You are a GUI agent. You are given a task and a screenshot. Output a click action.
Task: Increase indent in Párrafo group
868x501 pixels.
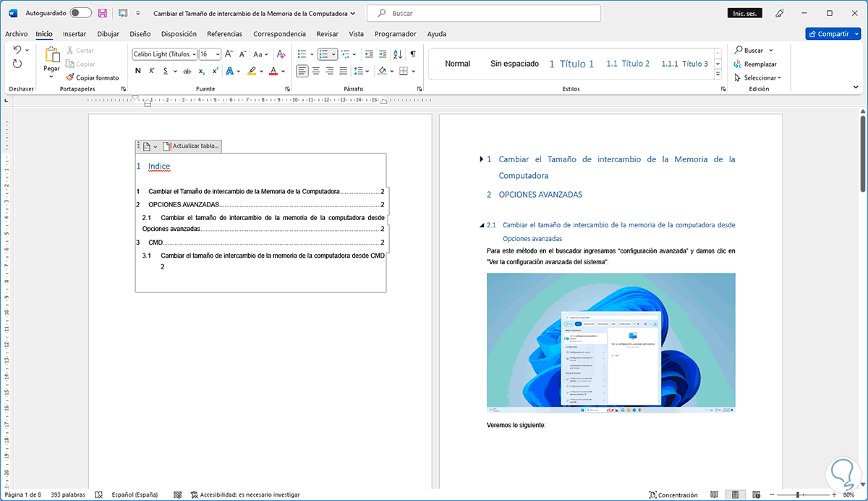click(381, 54)
